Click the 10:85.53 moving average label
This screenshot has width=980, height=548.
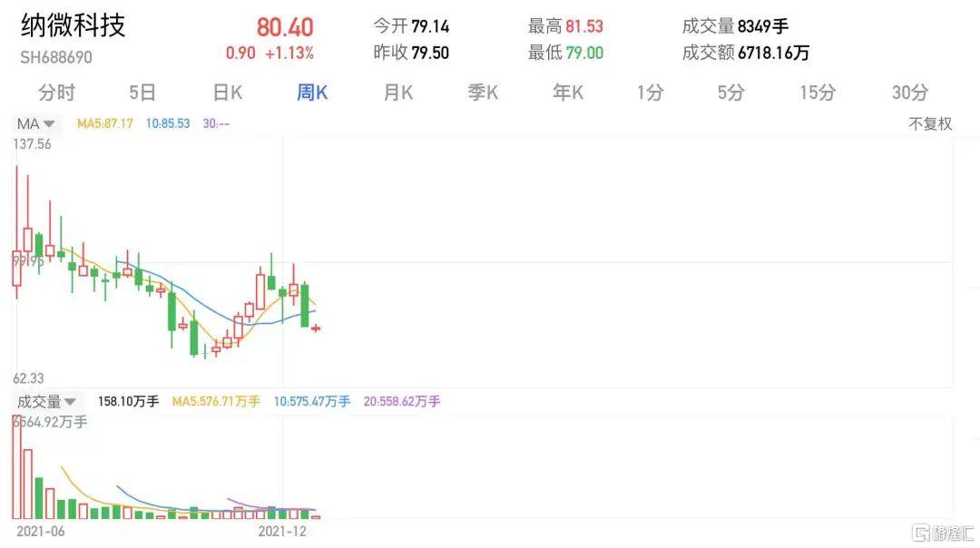[168, 123]
